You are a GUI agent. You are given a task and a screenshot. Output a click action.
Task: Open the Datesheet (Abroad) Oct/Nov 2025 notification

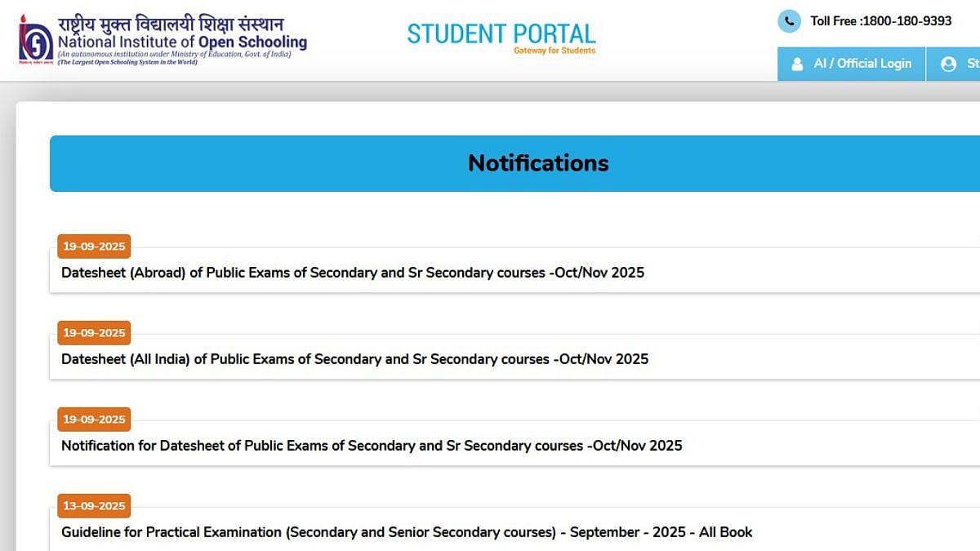click(353, 273)
